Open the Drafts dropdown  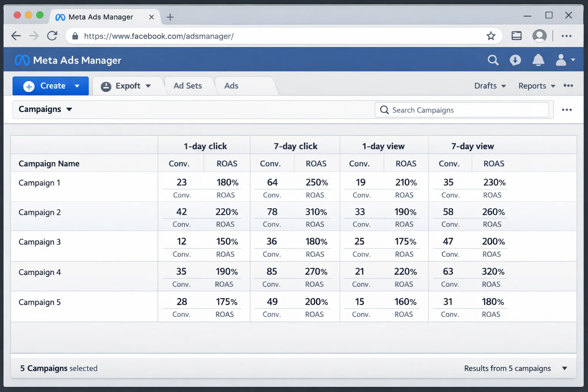(490, 86)
